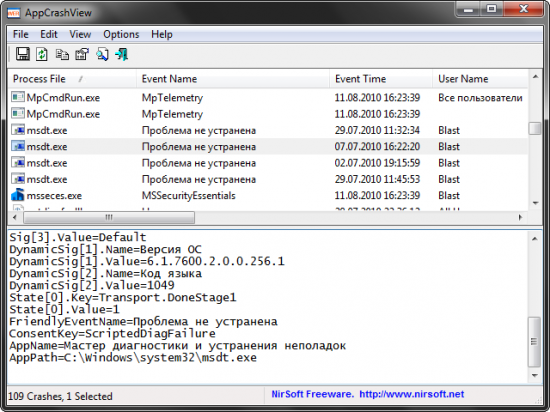Sort by Event Name column header
The height and width of the screenshot is (412, 550).
click(233, 79)
